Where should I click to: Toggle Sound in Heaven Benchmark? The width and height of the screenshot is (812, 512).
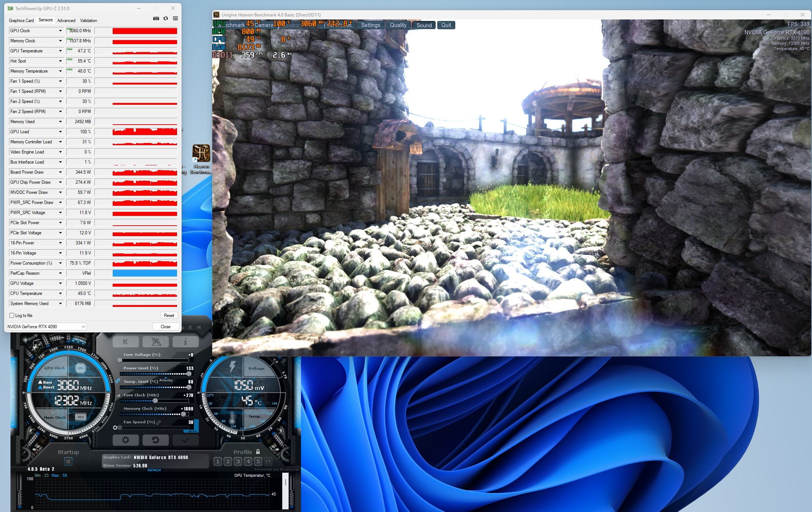(x=424, y=25)
